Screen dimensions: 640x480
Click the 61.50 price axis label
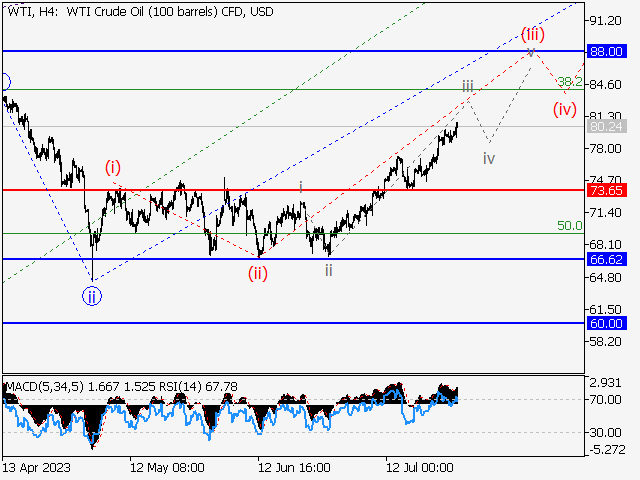[606, 309]
